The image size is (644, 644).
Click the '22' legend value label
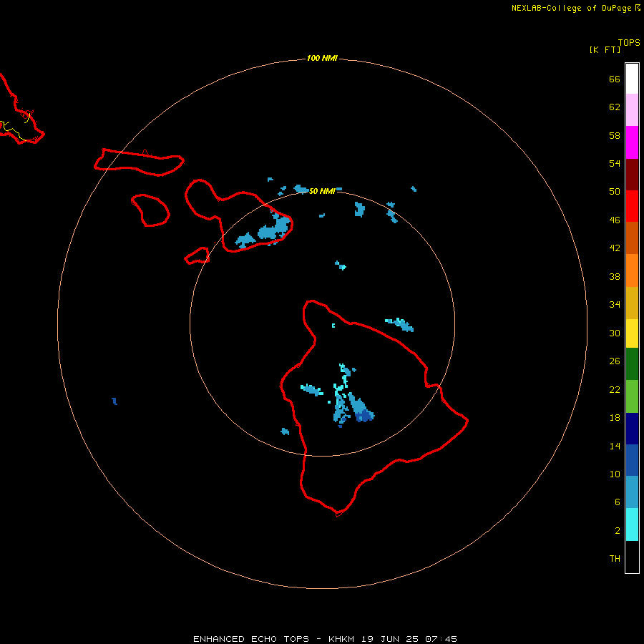615,390
